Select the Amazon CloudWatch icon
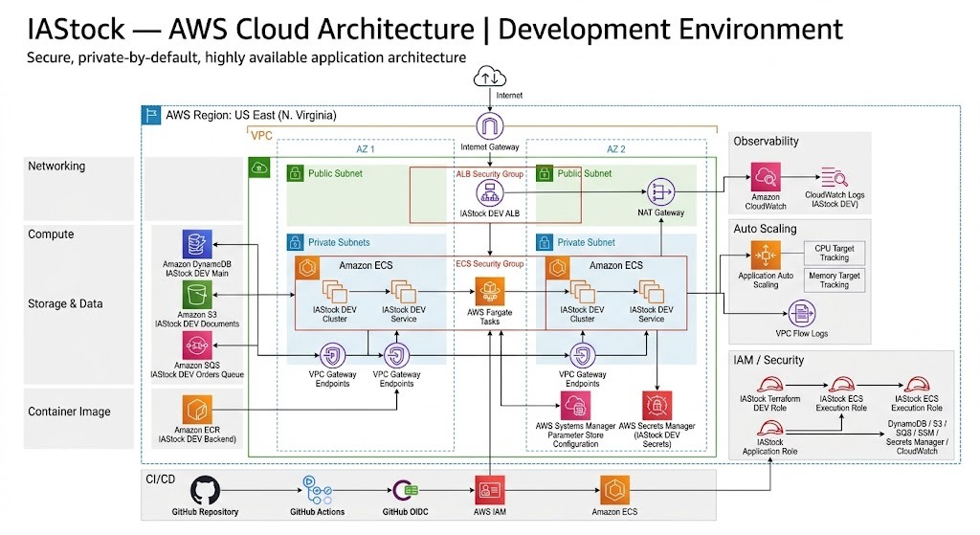The width and height of the screenshot is (980, 535). coord(766,177)
